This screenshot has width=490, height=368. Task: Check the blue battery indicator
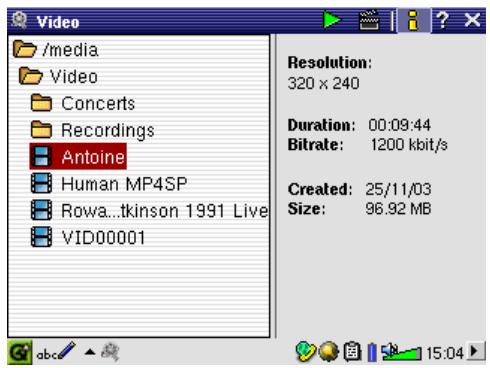click(372, 352)
